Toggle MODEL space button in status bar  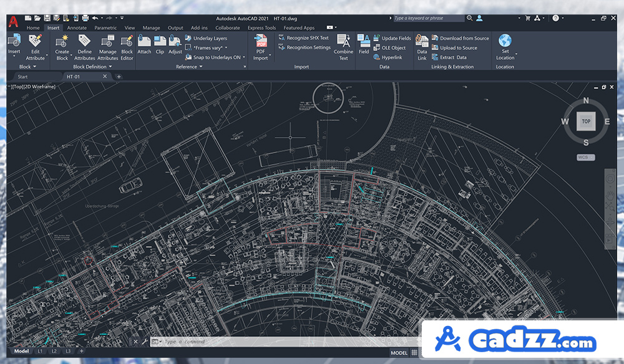pos(399,353)
